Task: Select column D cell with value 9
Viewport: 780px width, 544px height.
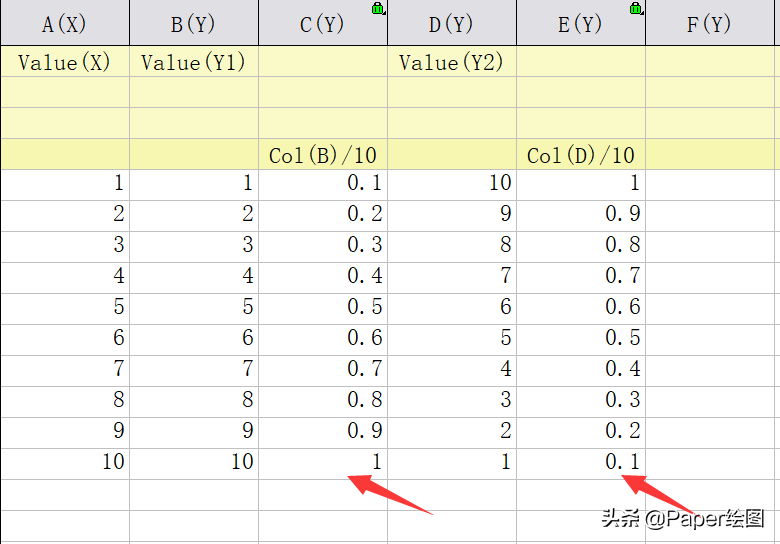Action: (452, 216)
